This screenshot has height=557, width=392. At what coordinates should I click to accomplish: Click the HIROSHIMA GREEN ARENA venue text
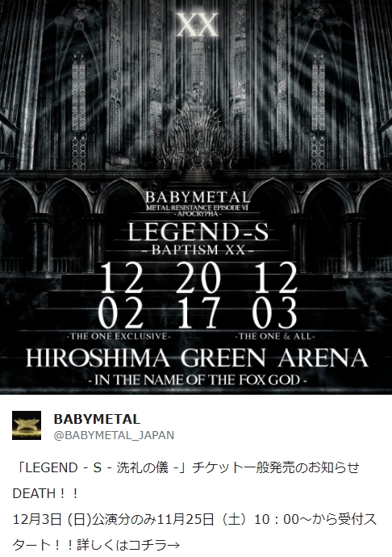[x=197, y=358]
